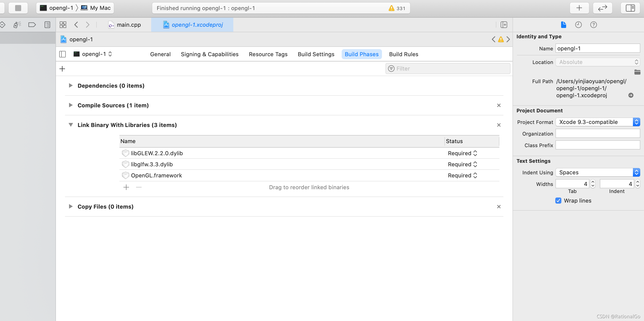644x321 pixels.
Task: Adjust the Tab width stepper
Action: [x=593, y=184]
